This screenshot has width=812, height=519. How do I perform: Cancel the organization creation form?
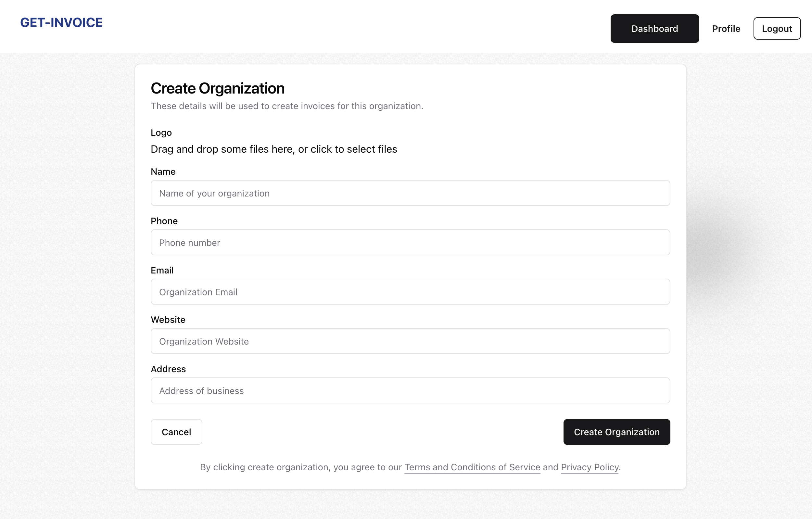tap(176, 432)
